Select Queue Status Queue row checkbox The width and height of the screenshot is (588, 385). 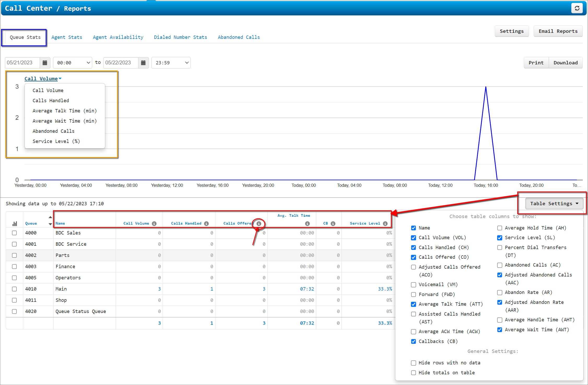14,311
